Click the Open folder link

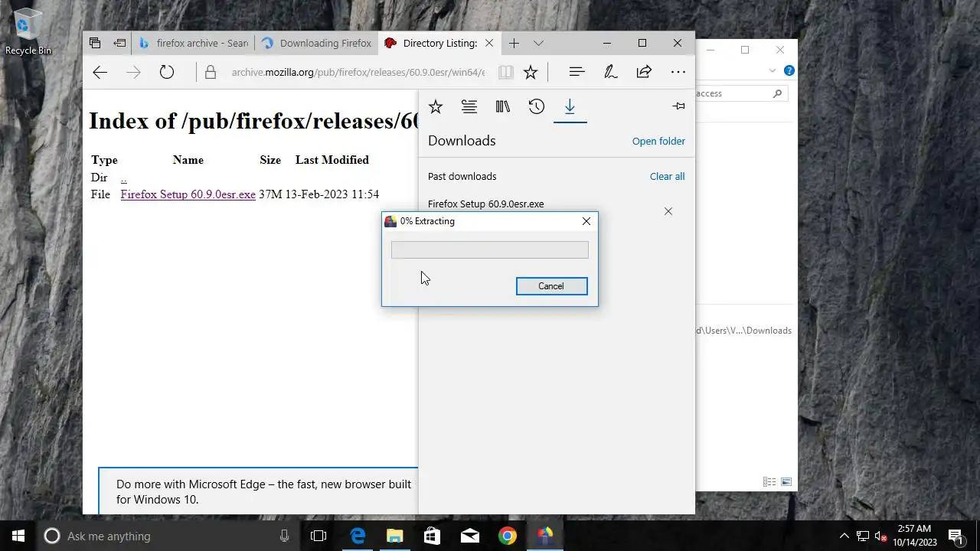[x=658, y=141]
